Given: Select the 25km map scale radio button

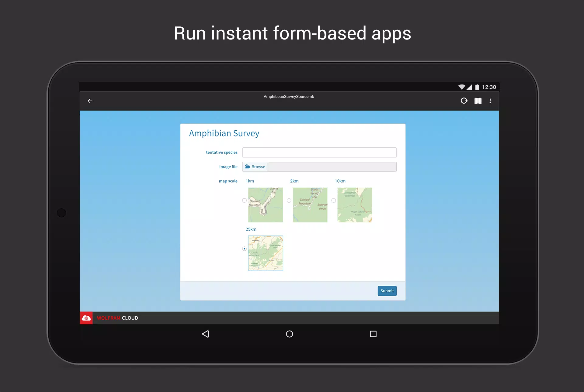Looking at the screenshot, I should coord(244,249).
